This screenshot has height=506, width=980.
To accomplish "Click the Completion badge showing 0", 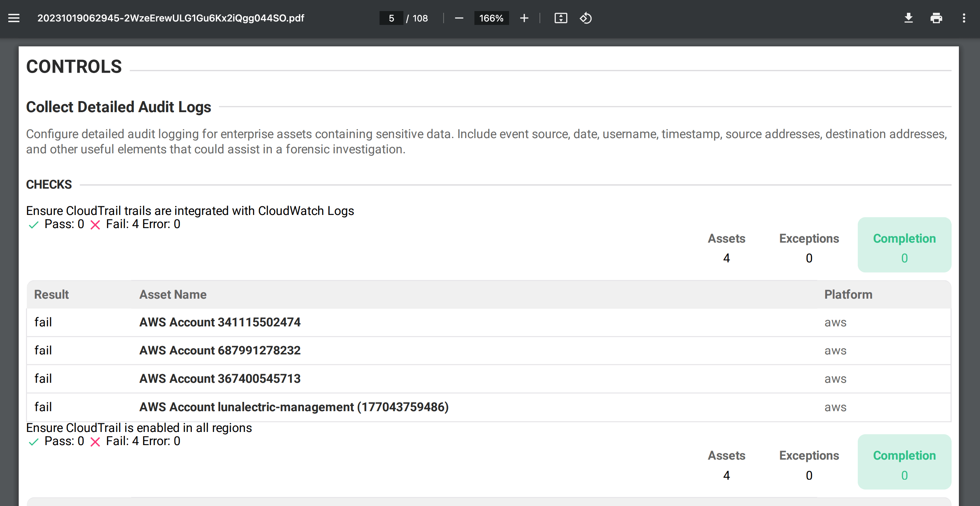I will [x=904, y=245].
